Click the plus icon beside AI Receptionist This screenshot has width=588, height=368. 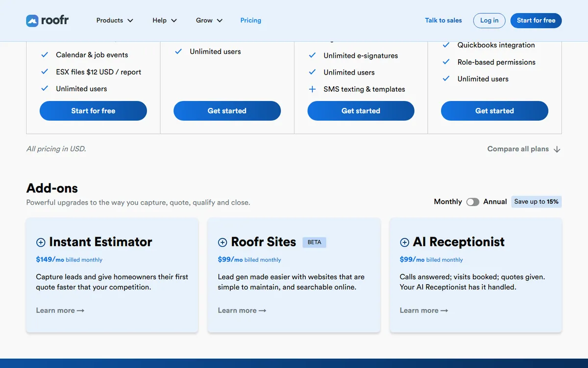[x=404, y=242]
